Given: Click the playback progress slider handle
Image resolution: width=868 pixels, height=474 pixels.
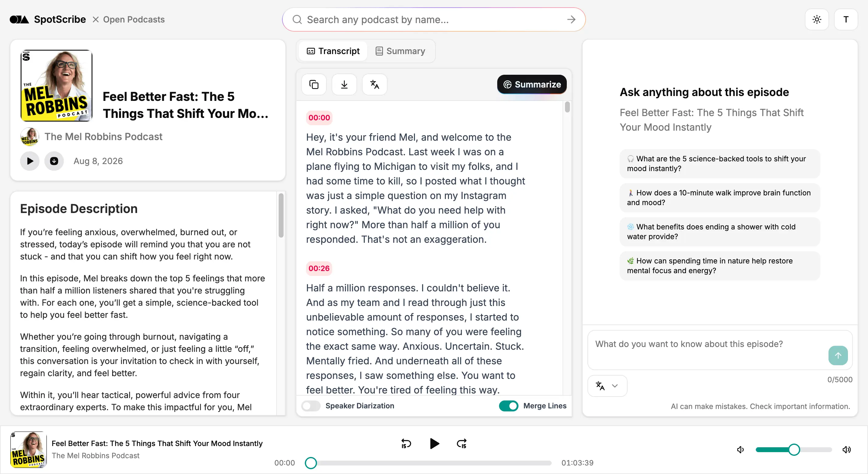Looking at the screenshot, I should 311,463.
